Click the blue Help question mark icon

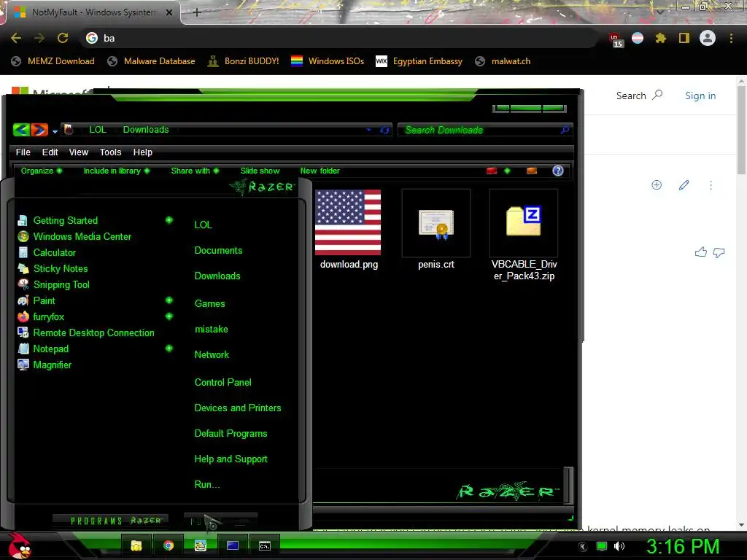point(558,171)
